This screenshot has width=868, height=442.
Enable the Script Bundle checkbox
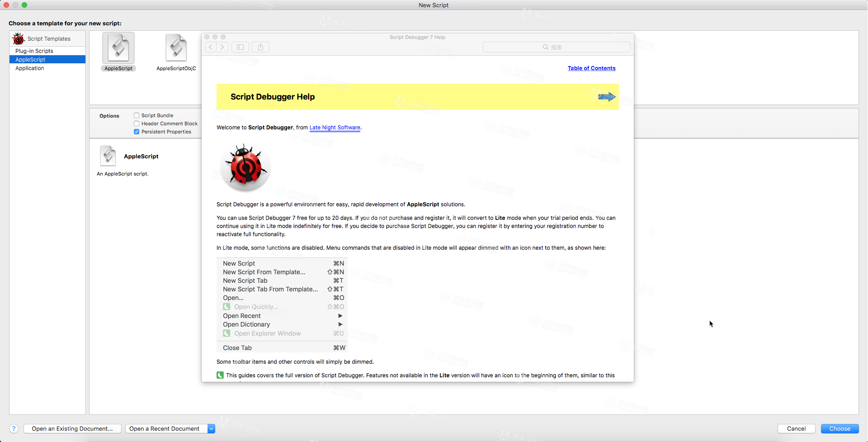137,115
